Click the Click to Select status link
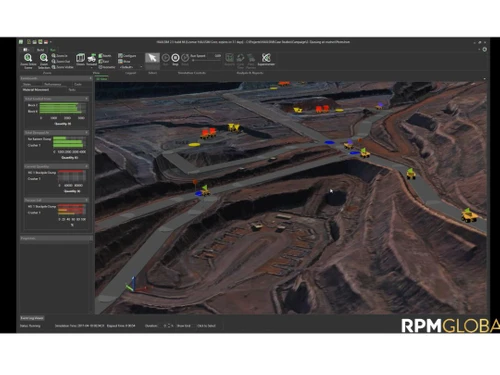Viewport: 500px width, 375px height. coord(206,326)
